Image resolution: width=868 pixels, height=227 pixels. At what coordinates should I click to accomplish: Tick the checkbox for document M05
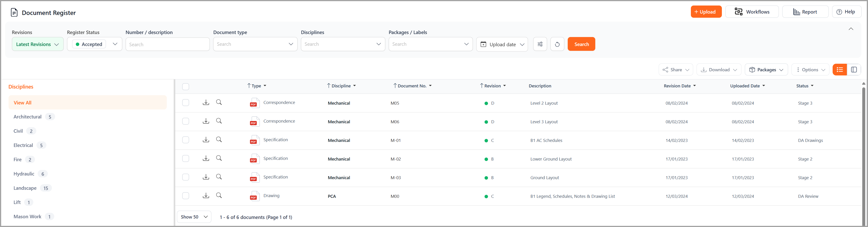(186, 103)
